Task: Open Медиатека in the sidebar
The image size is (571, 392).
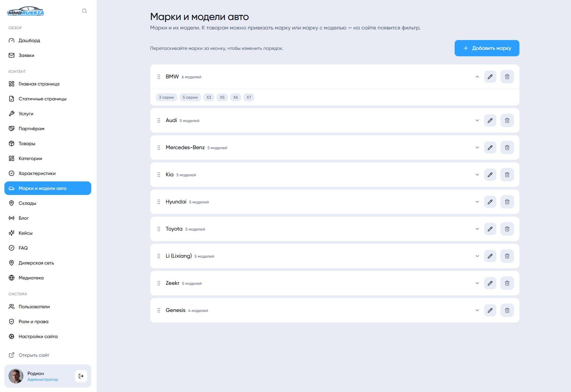Action: coord(48,278)
